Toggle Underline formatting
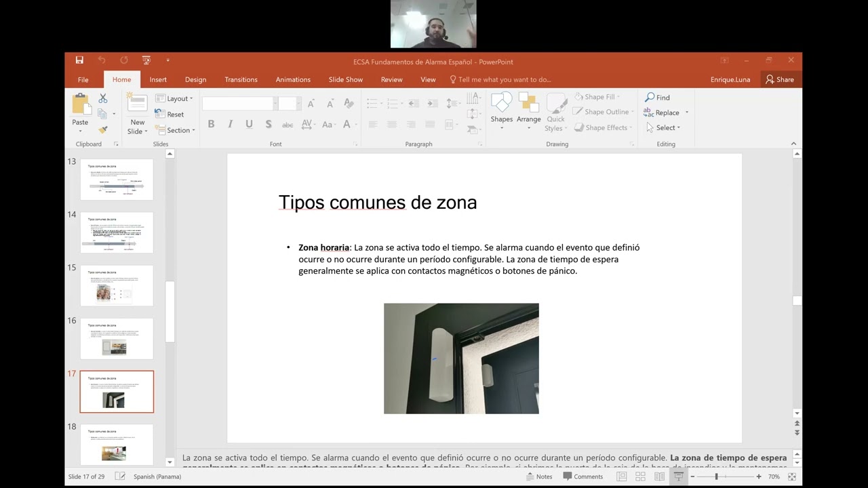Screen dimensions: 868x488 [249, 124]
